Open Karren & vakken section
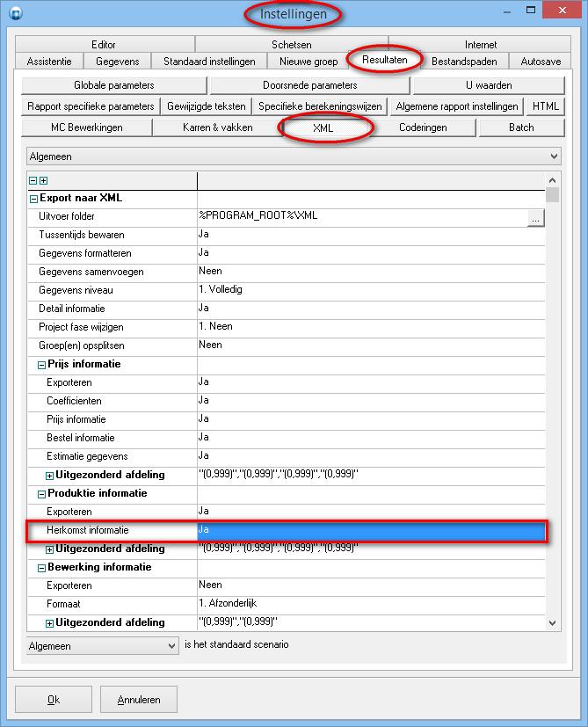Image resolution: width=588 pixels, height=727 pixels. [x=217, y=127]
